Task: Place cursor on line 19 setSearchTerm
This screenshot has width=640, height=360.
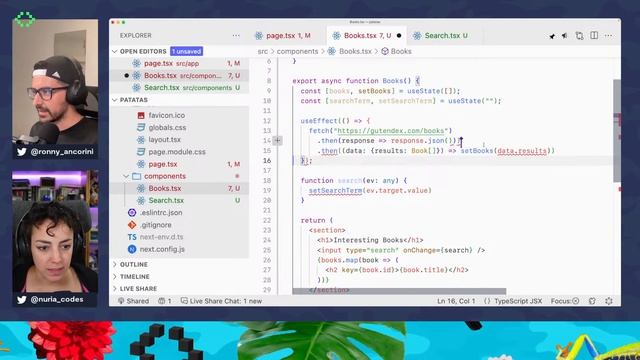Action: click(x=335, y=191)
